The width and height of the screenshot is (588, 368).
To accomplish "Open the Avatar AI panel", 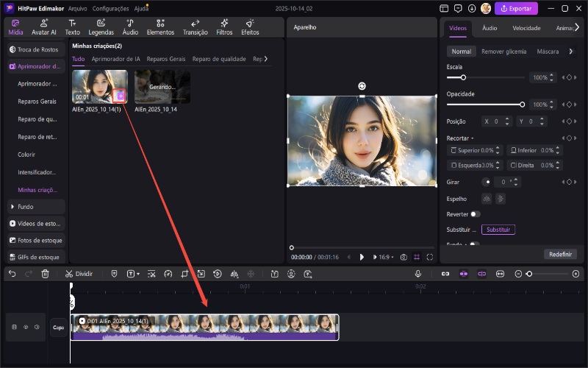I will (x=43, y=27).
